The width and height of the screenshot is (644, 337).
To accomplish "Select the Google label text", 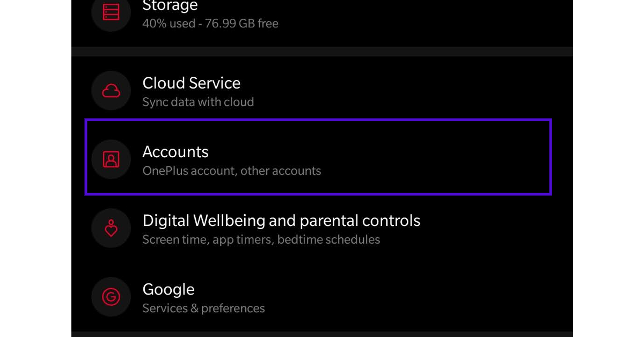I will [168, 289].
